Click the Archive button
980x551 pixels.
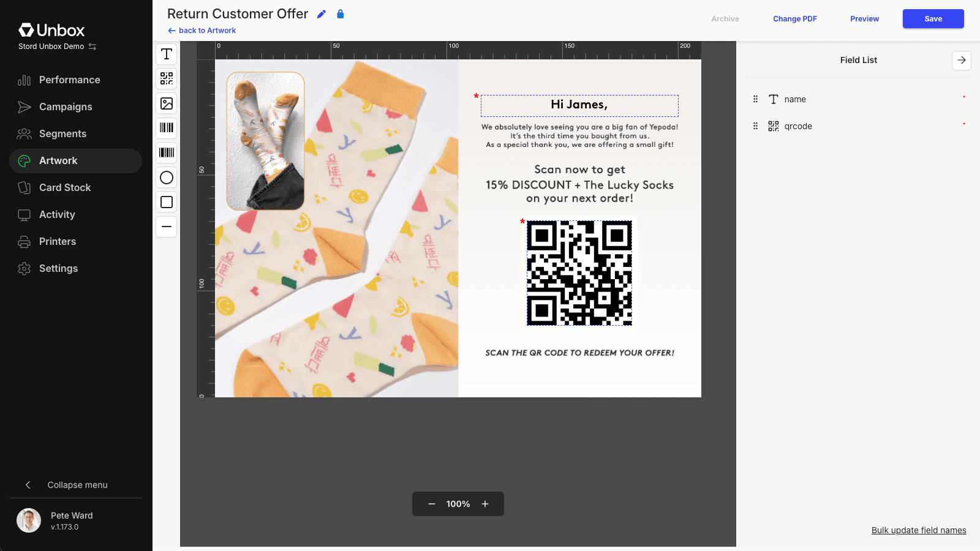[x=725, y=19]
